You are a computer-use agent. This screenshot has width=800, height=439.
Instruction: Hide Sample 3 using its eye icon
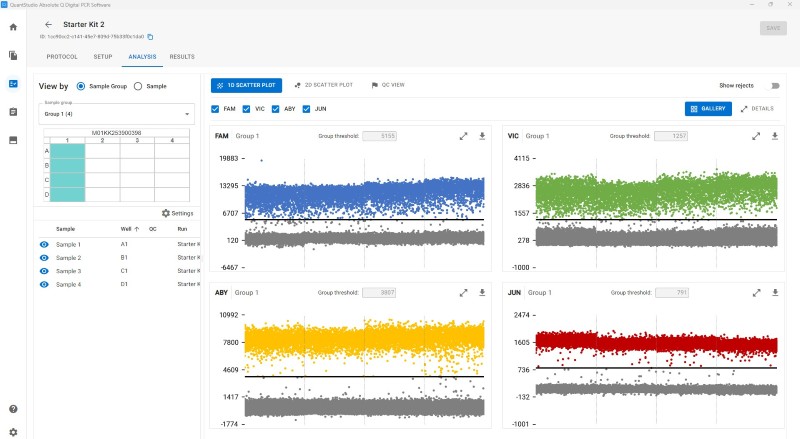(x=44, y=271)
